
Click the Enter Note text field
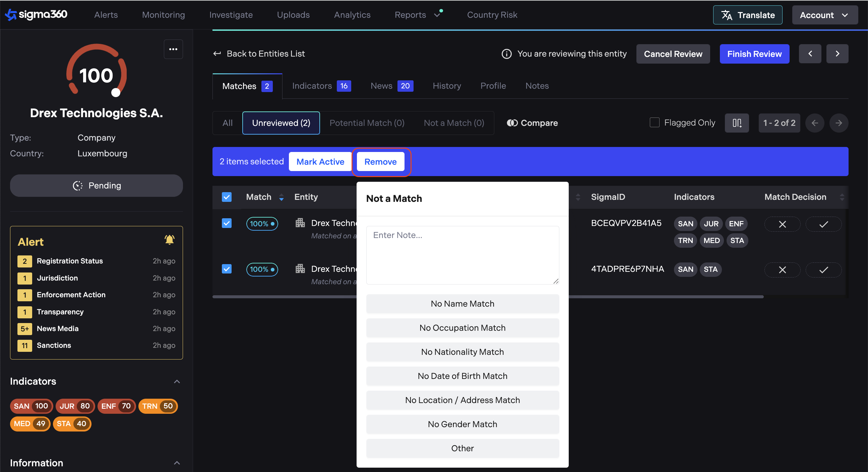coord(462,255)
